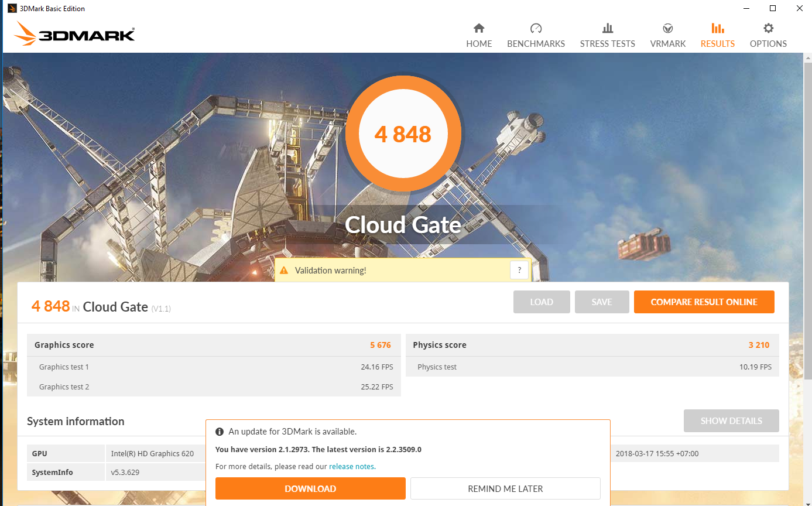Viewport: 812px width, 506px height.
Task: Click the Home house icon
Action: point(479,28)
